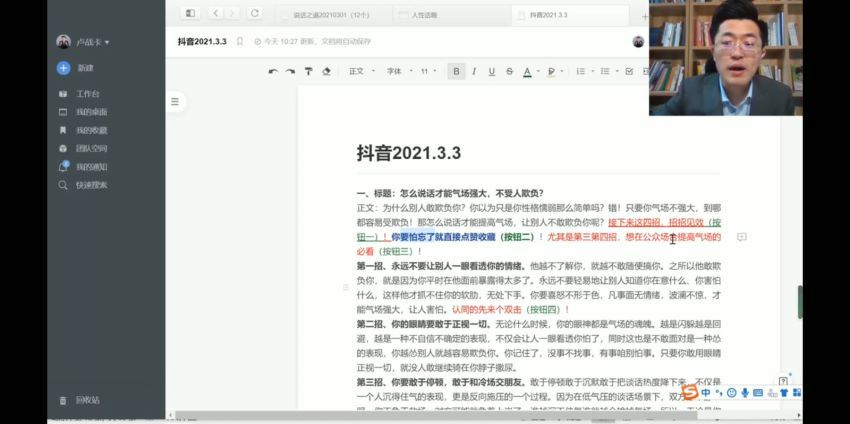Image resolution: width=850 pixels, height=424 pixels.
Task: Click the red text 认同的先来个双击
Action: point(487,310)
